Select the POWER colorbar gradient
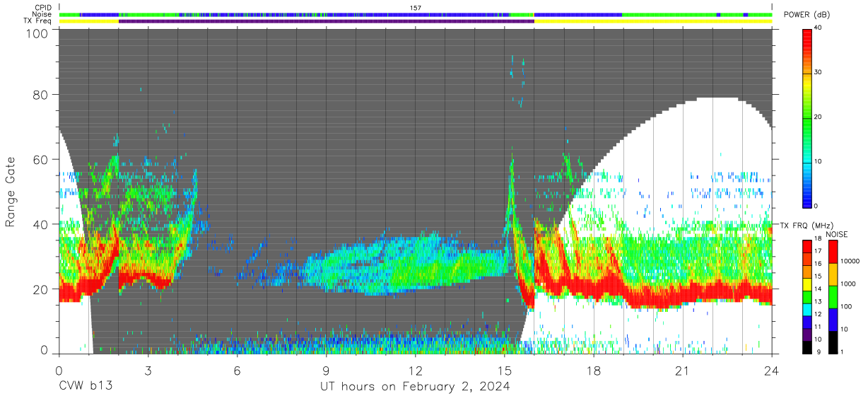 click(807, 118)
